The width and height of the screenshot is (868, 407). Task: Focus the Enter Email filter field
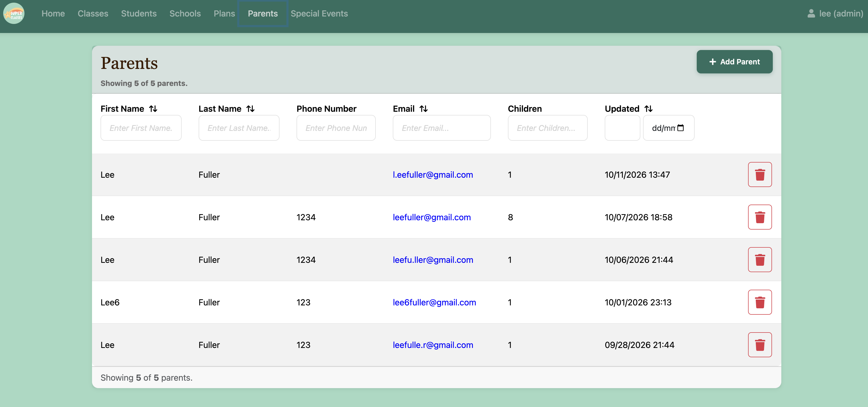tap(441, 128)
